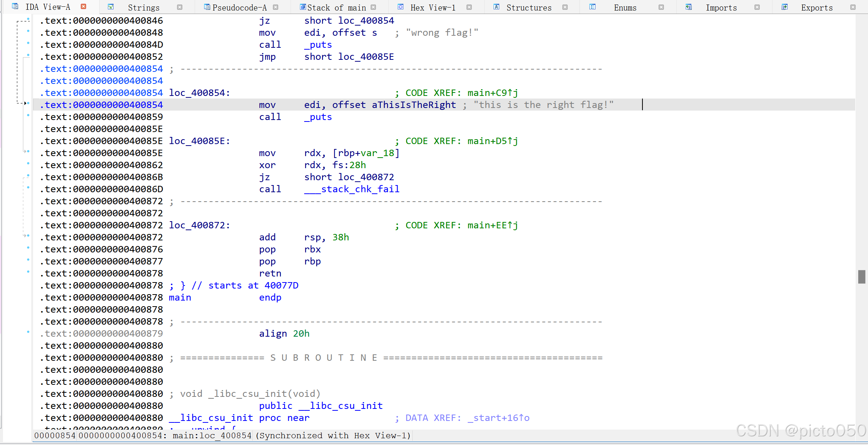Click the Imports tab icon
The height and width of the screenshot is (445, 868).
pyautogui.click(x=689, y=6)
